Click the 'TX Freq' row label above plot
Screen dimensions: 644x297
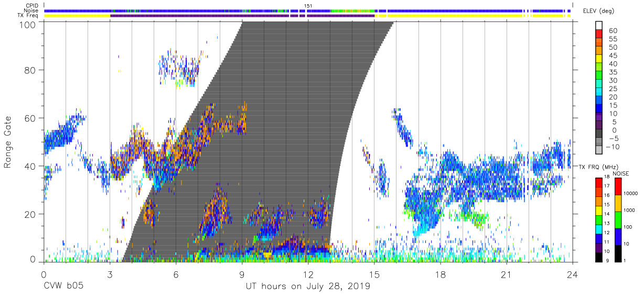point(28,16)
